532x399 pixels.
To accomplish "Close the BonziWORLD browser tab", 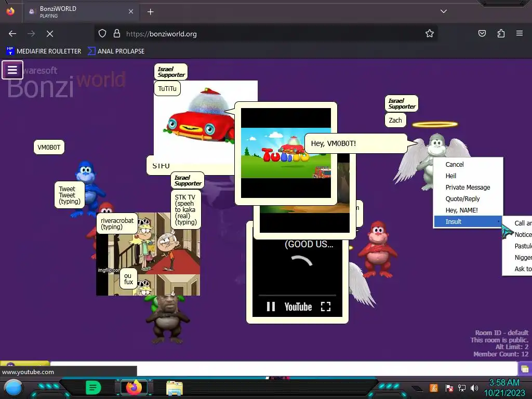I will click(x=131, y=11).
